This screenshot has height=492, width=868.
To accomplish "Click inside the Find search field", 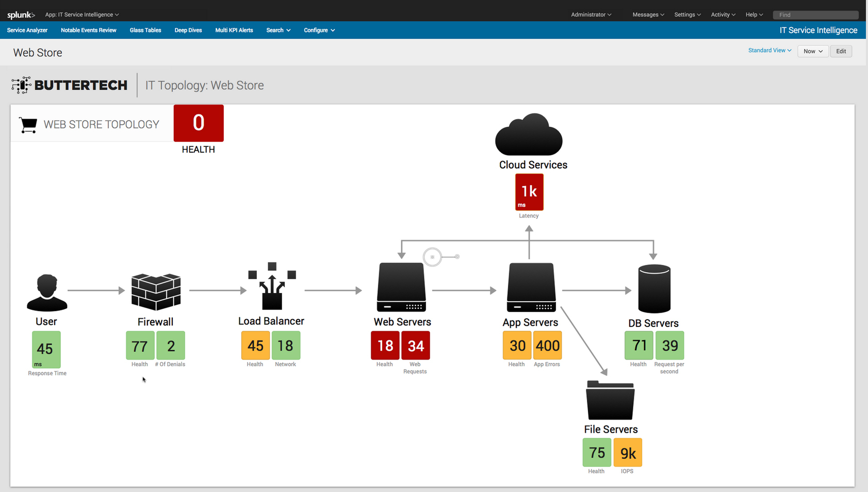I will (x=815, y=15).
